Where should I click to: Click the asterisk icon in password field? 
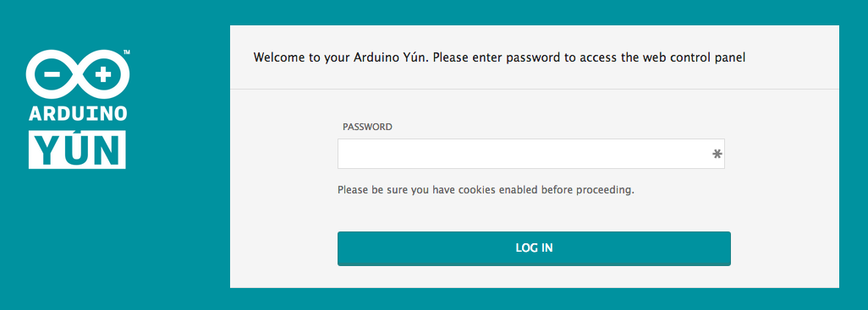[717, 155]
